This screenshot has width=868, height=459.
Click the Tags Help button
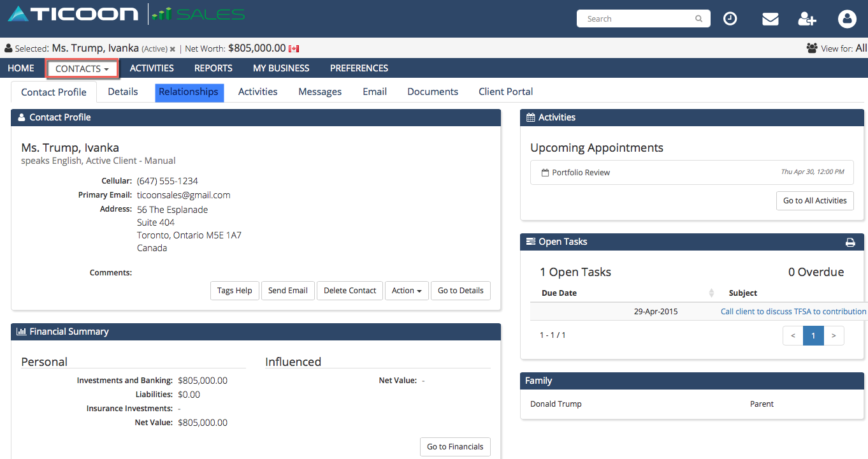click(x=235, y=291)
